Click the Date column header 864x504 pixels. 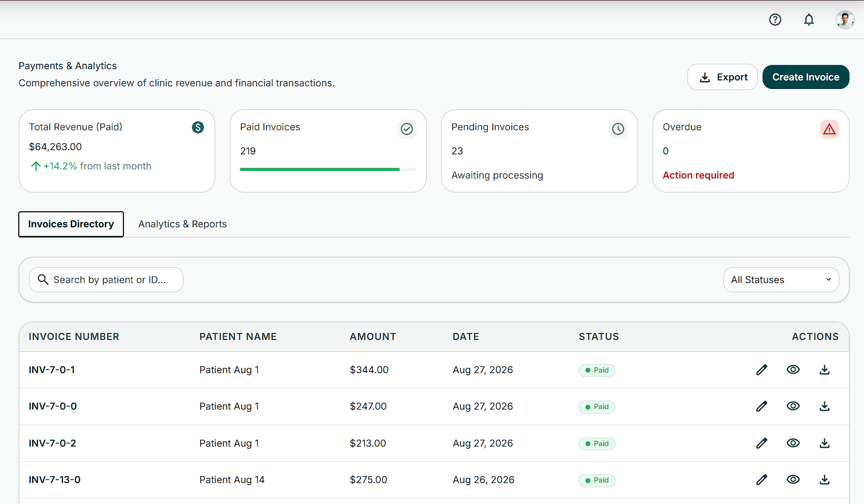coord(466,337)
